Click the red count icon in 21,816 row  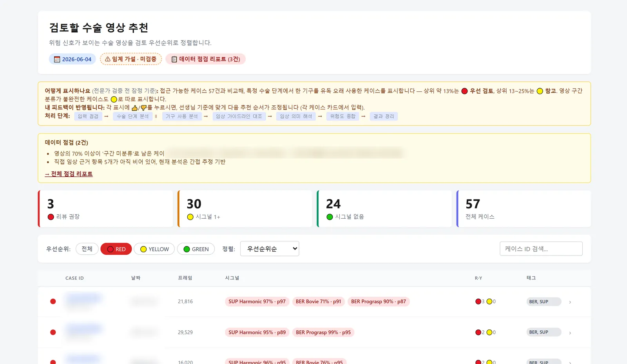[478, 302]
